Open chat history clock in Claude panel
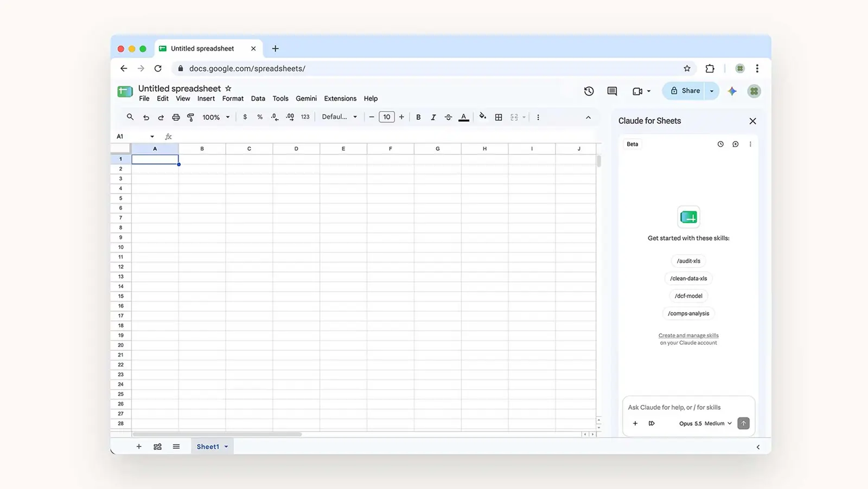Image resolution: width=868 pixels, height=489 pixels. (x=720, y=144)
